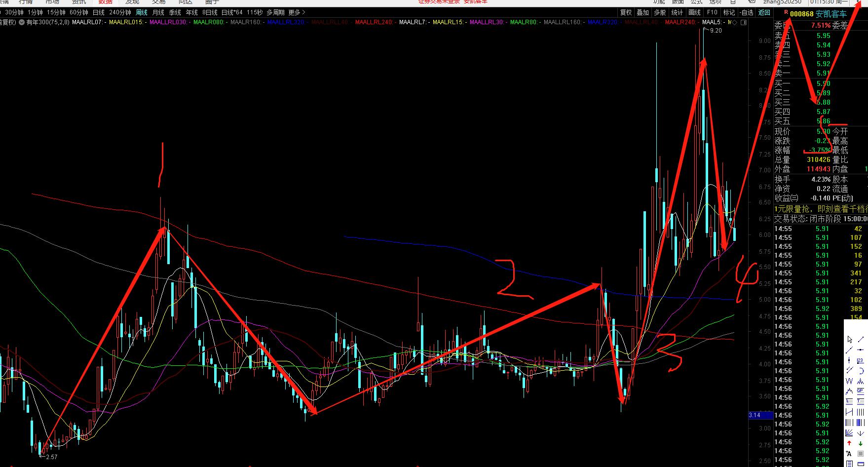The height and width of the screenshot is (467, 868).
Task: Select the gray fill color swatch in toolbar
Action: [x=860, y=453]
